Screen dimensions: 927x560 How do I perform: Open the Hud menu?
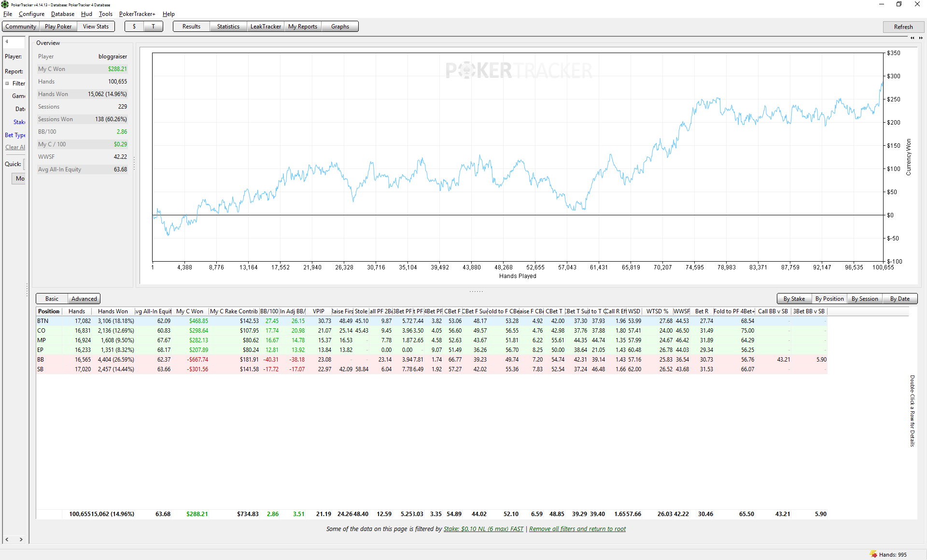[x=86, y=14]
